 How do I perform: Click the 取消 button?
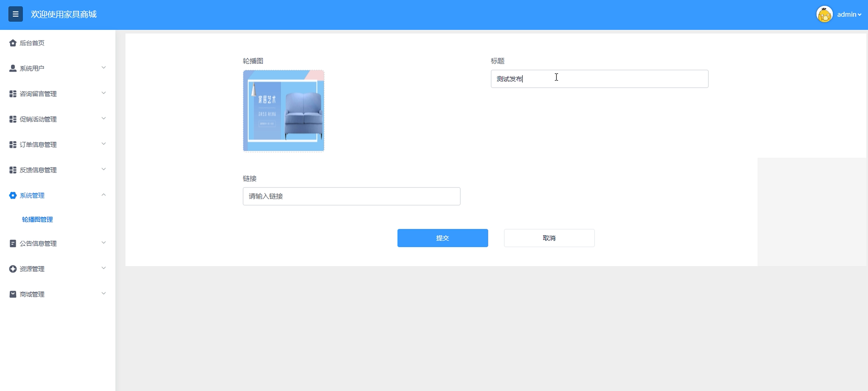pos(549,238)
